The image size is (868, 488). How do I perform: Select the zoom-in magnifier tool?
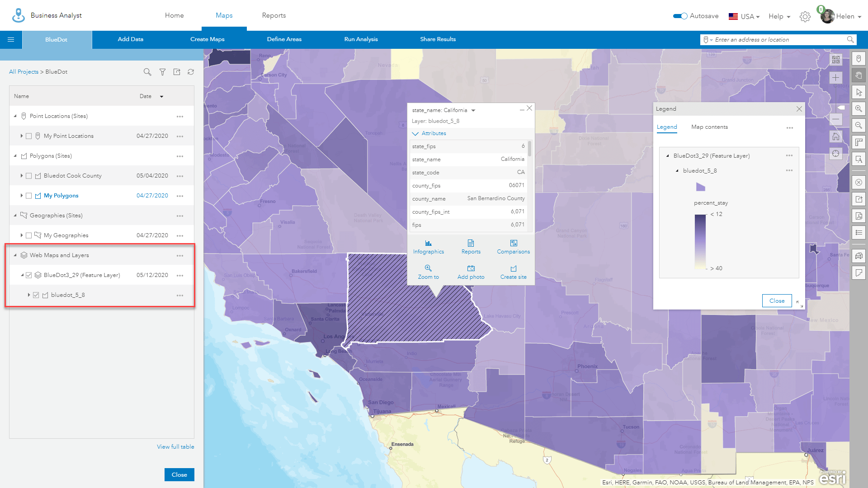coord(859,109)
